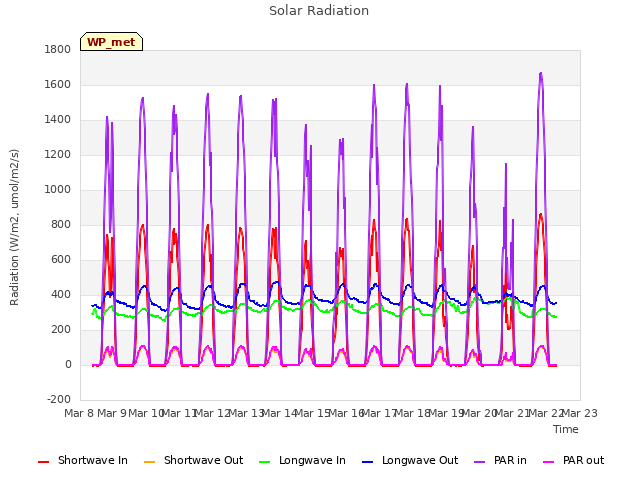Click the 600 y-axis tick label

pyautogui.click(x=61, y=260)
